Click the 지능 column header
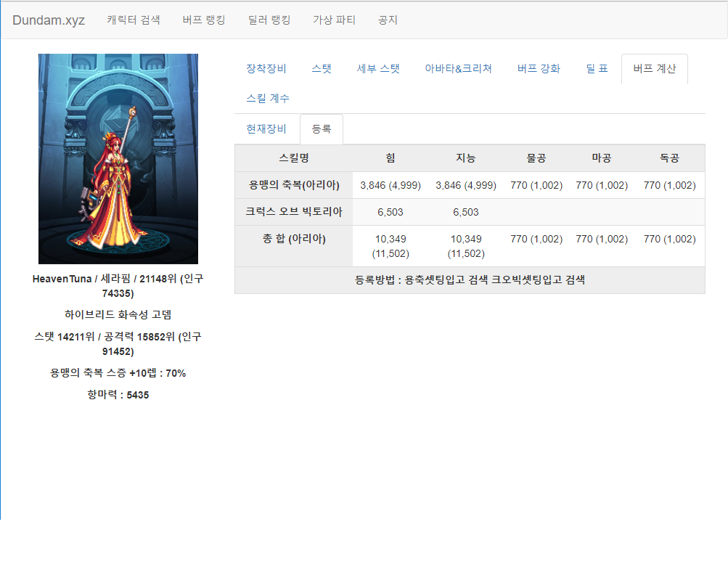The height and width of the screenshot is (572, 728). coord(466,158)
